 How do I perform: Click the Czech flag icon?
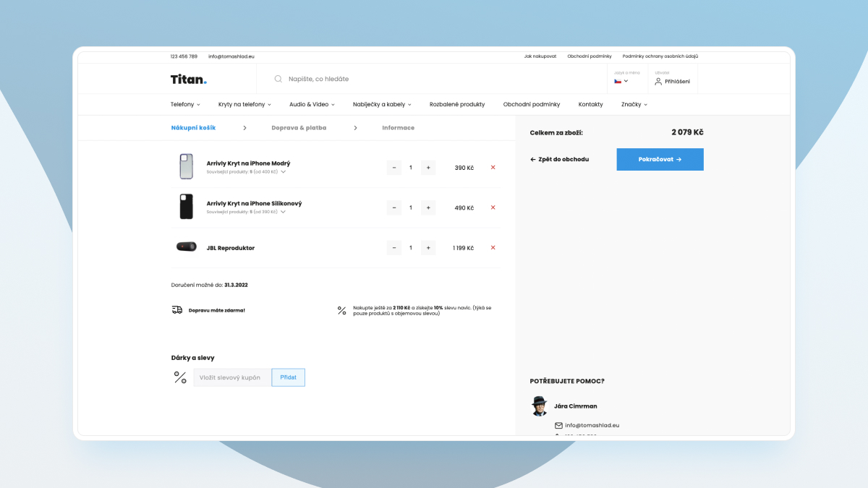tap(618, 81)
